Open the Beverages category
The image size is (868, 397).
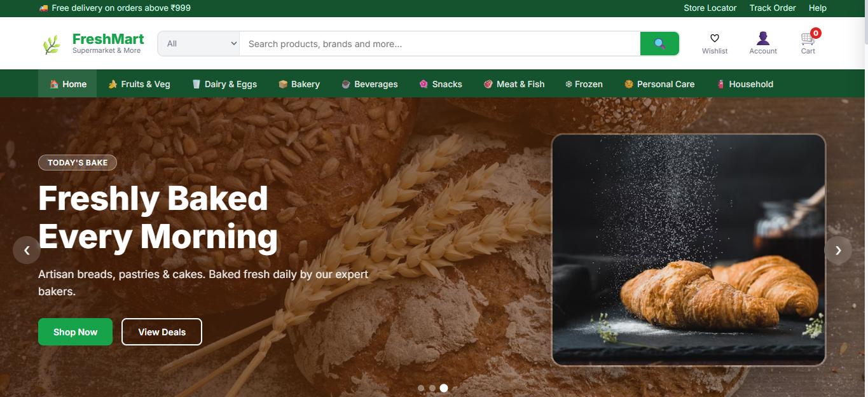click(369, 84)
